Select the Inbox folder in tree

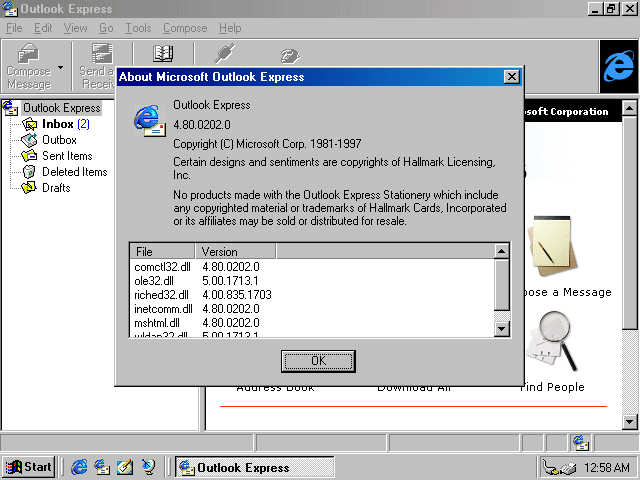[x=57, y=124]
